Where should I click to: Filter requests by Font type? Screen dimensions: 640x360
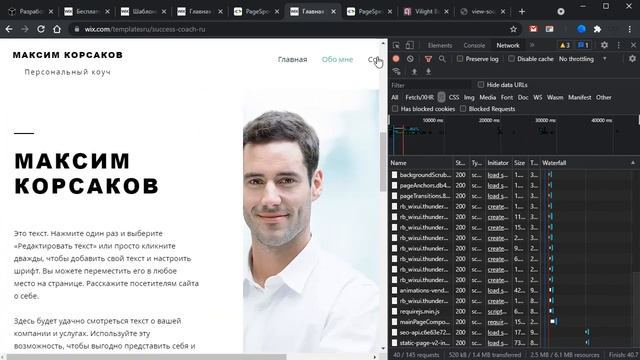point(507,97)
